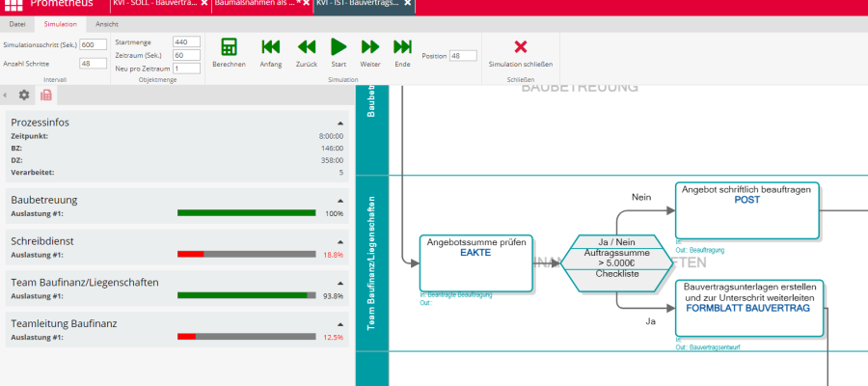This screenshot has width=868, height=386.
Task: Step simulation Zurück
Action: 306,47
